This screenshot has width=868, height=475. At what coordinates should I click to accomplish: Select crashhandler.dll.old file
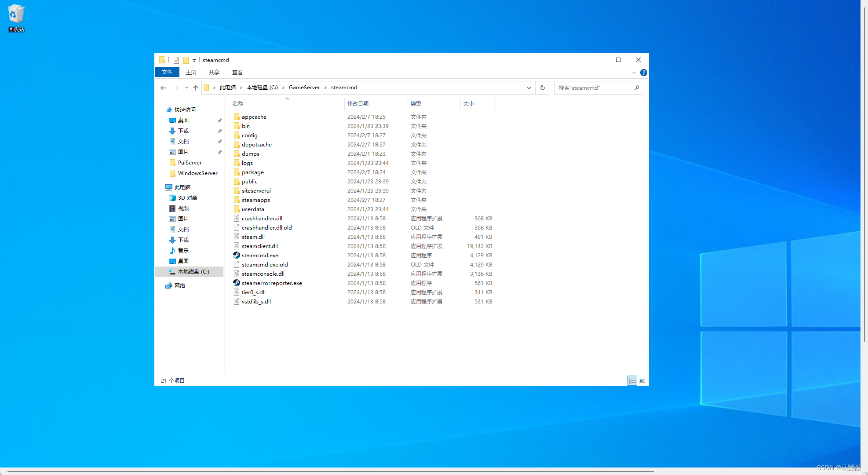(267, 228)
